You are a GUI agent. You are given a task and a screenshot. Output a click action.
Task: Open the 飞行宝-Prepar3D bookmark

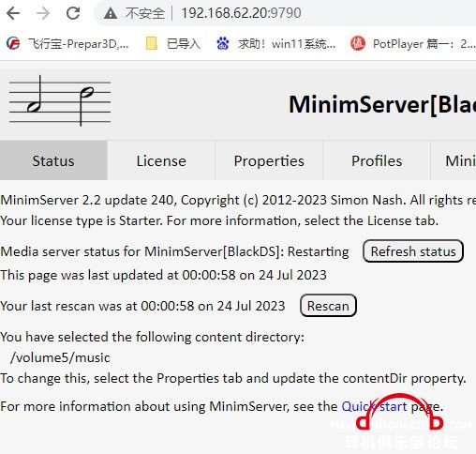[x=67, y=43]
